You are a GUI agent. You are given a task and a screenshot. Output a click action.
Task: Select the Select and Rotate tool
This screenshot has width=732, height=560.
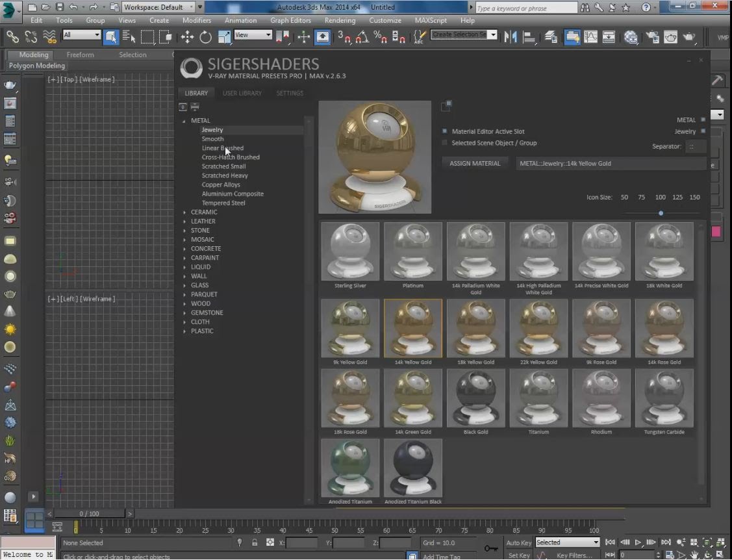click(206, 37)
